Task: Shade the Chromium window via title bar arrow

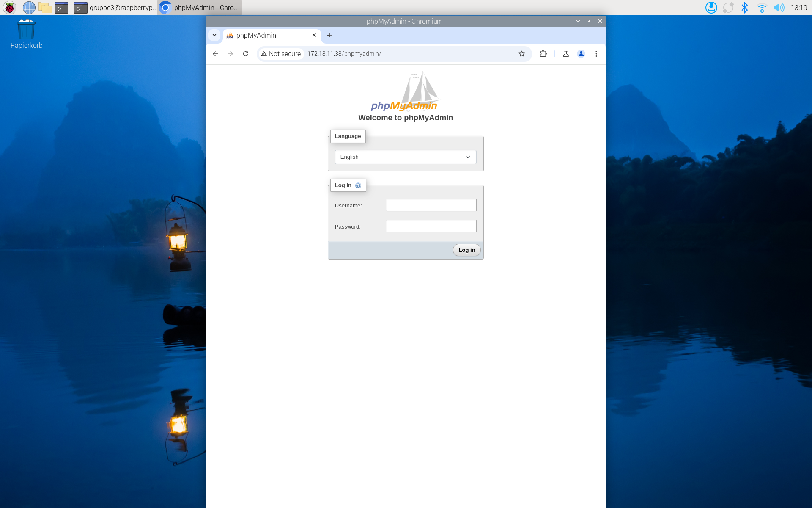Action: coord(578,21)
